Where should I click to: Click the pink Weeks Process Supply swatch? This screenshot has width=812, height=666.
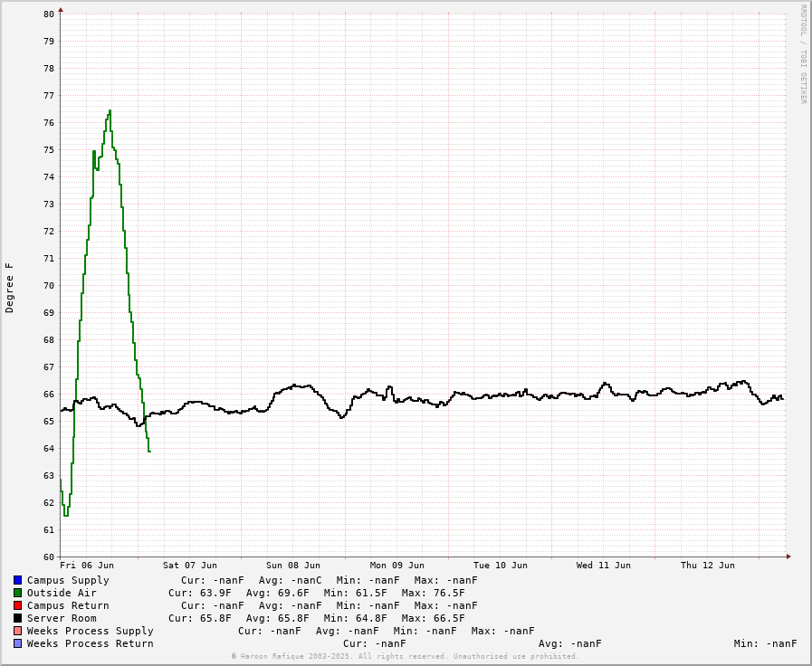click(17, 631)
